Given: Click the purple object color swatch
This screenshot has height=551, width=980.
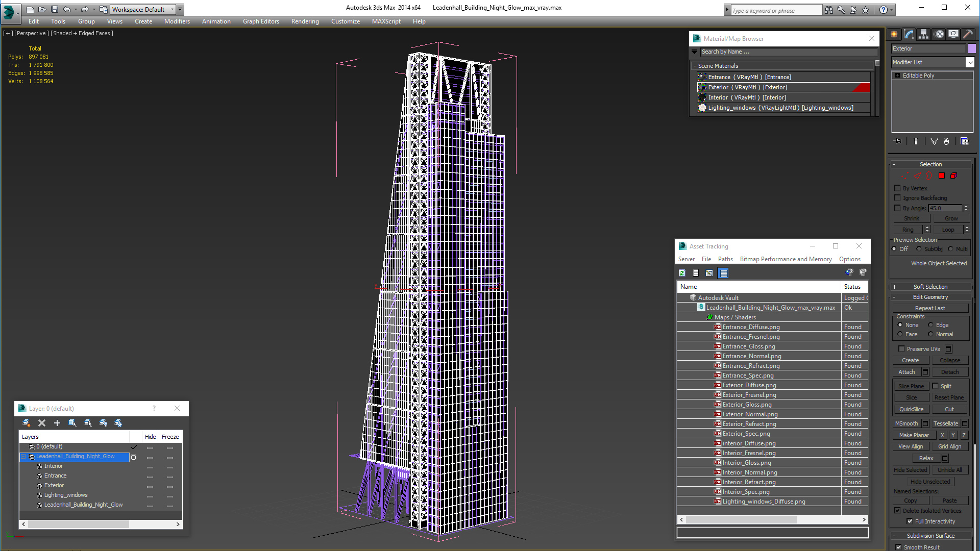Looking at the screenshot, I should [972, 48].
